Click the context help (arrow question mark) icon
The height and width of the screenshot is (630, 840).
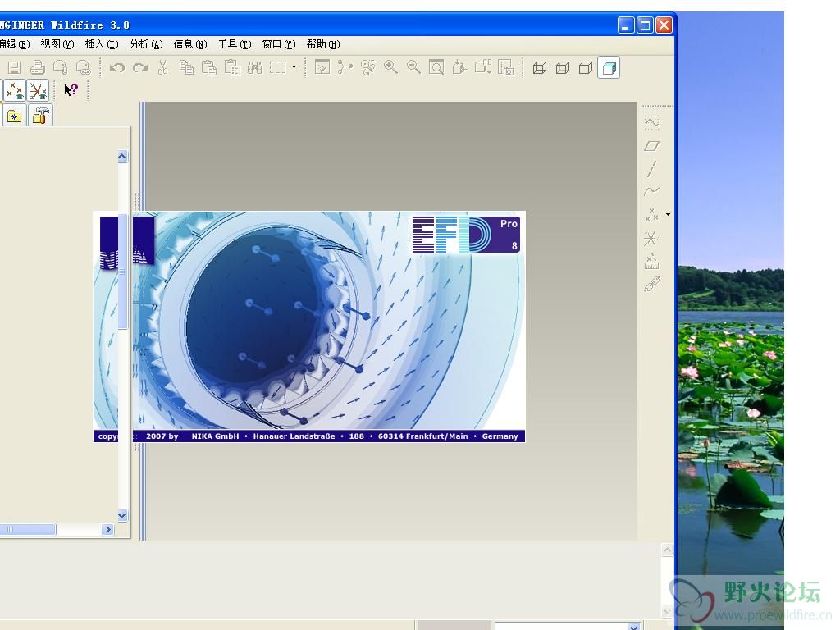71,90
